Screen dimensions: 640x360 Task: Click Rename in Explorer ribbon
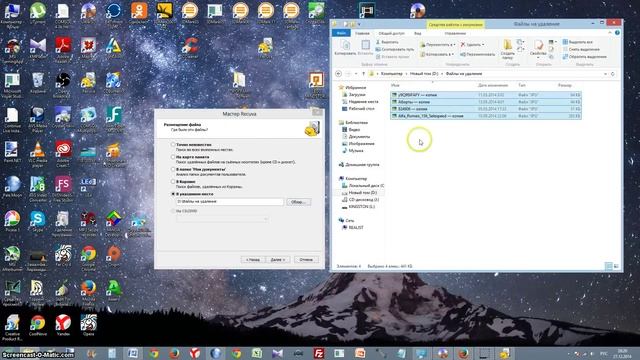pyautogui.click(x=478, y=54)
